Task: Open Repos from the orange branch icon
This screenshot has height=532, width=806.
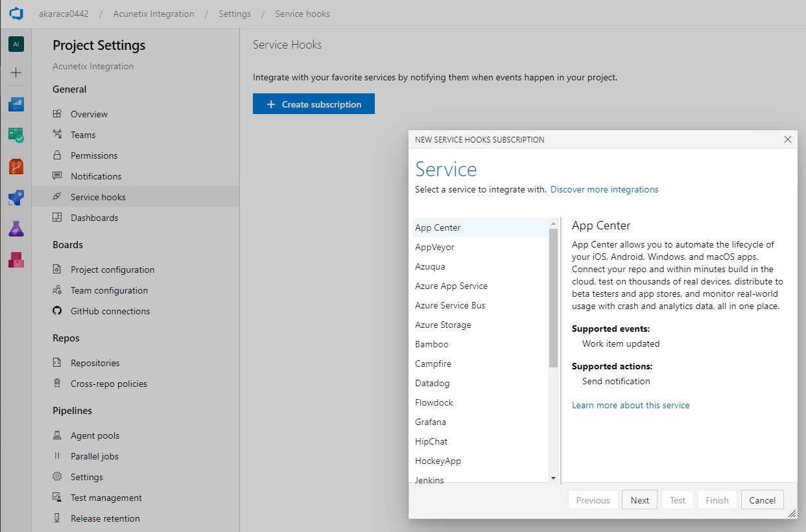Action: (x=16, y=167)
